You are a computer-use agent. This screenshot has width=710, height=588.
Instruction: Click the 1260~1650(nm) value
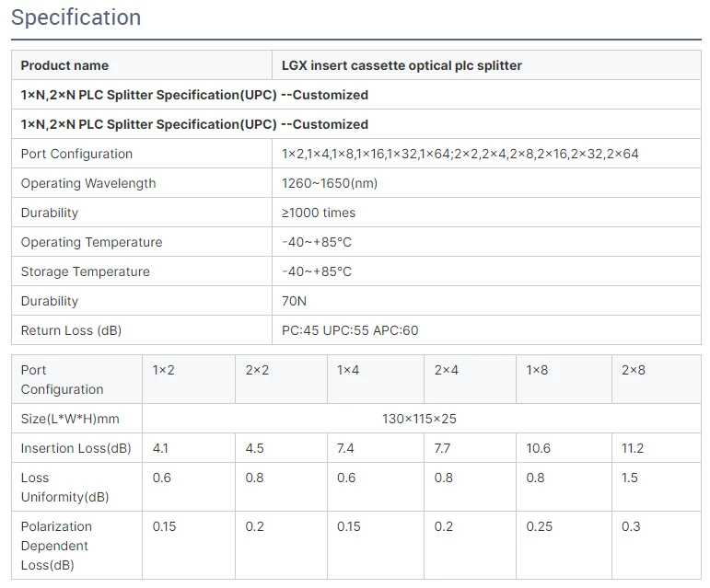click(x=329, y=183)
